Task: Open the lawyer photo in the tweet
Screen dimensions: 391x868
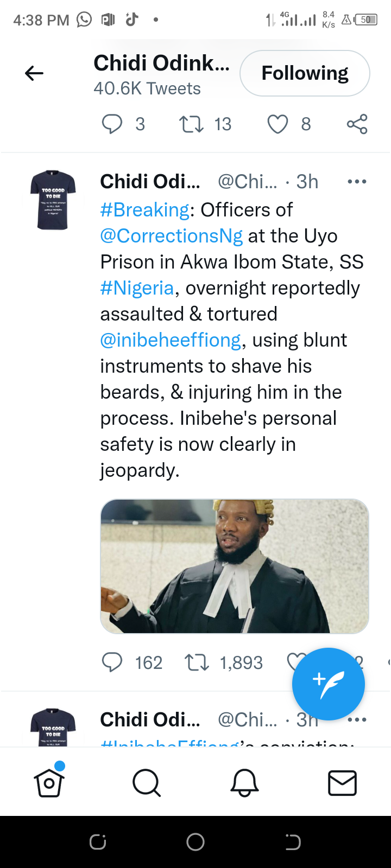Action: click(x=235, y=566)
